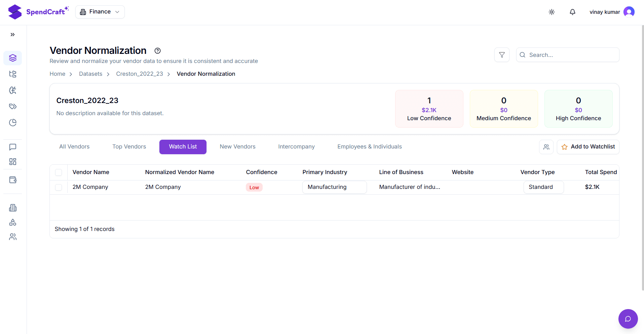This screenshot has height=334, width=644.
Task: Open the notifications bell
Action: click(x=572, y=12)
